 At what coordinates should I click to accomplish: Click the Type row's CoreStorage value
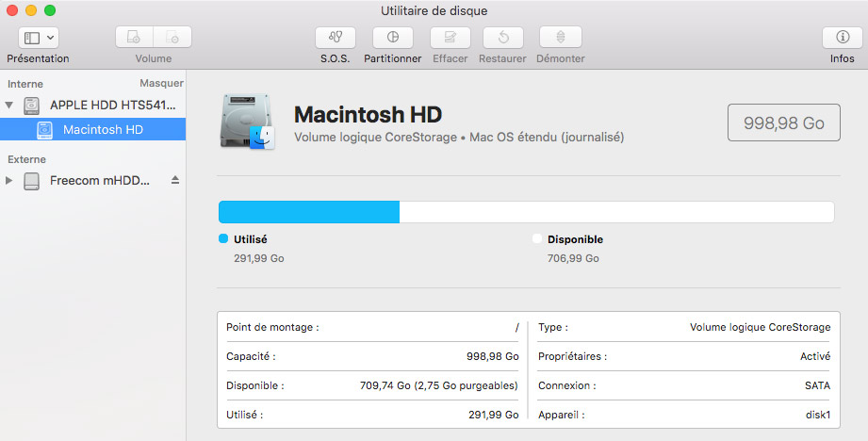pos(760,327)
